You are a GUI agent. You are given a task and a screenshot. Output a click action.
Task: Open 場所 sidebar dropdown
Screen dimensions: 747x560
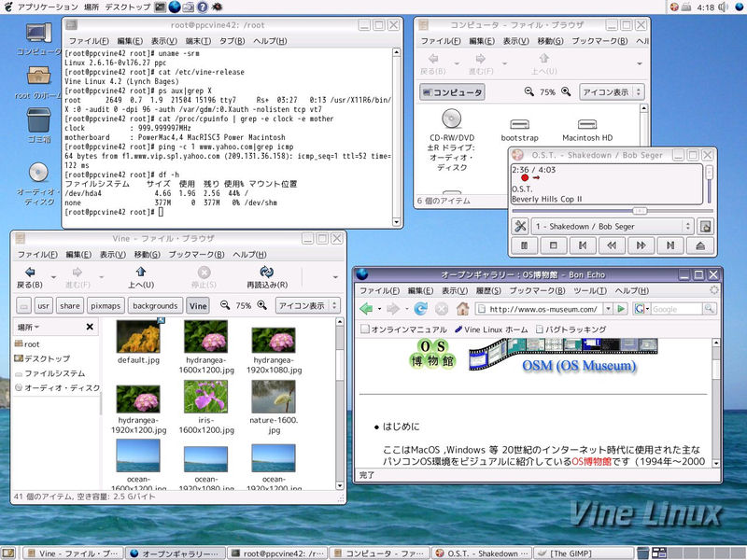29,328
